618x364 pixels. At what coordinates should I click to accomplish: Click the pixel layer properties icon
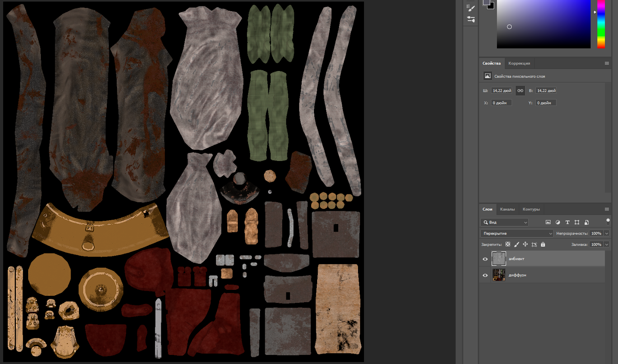pyautogui.click(x=487, y=76)
